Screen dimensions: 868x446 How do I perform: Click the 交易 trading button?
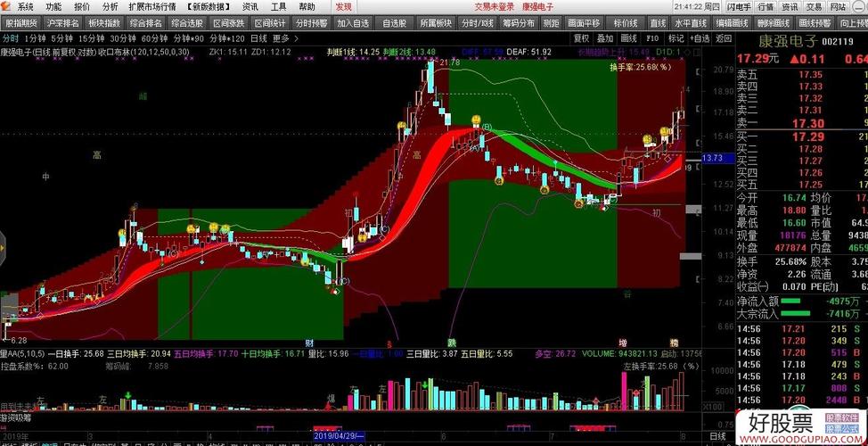point(814,7)
